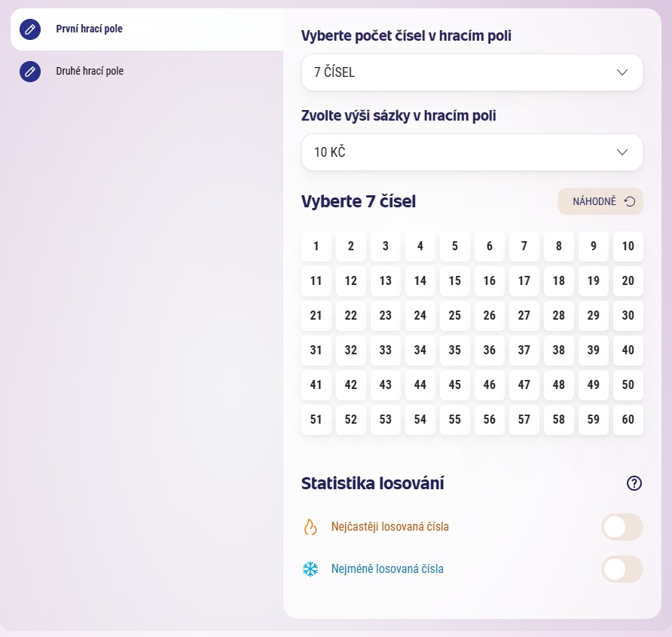This screenshot has width=672, height=637.
Task: Open the 7 ČÍSEL number count dropdown
Action: pos(472,72)
